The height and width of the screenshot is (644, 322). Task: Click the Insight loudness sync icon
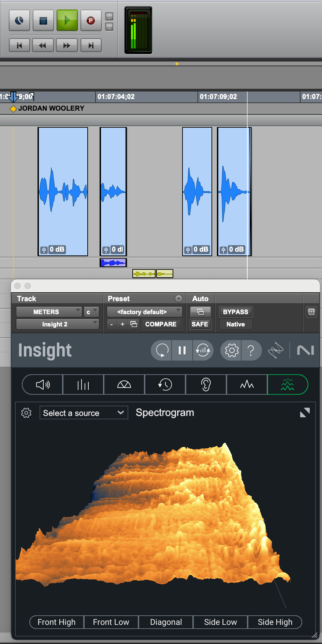pos(203,350)
